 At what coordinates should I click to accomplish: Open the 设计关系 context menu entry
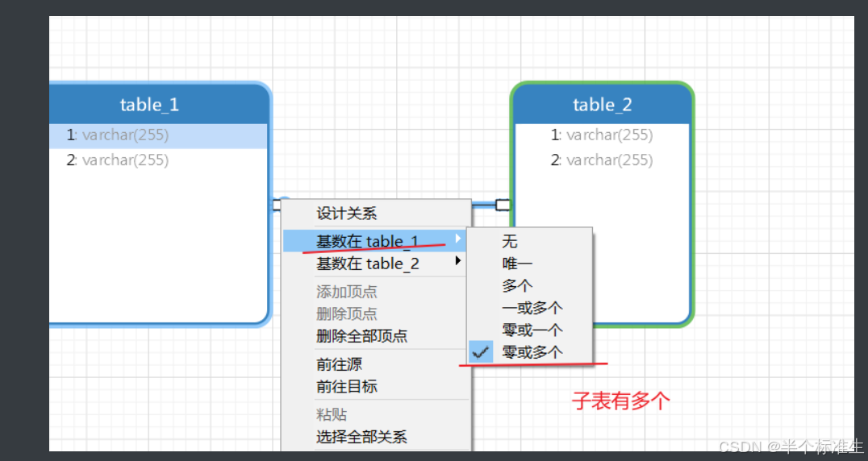pos(347,214)
